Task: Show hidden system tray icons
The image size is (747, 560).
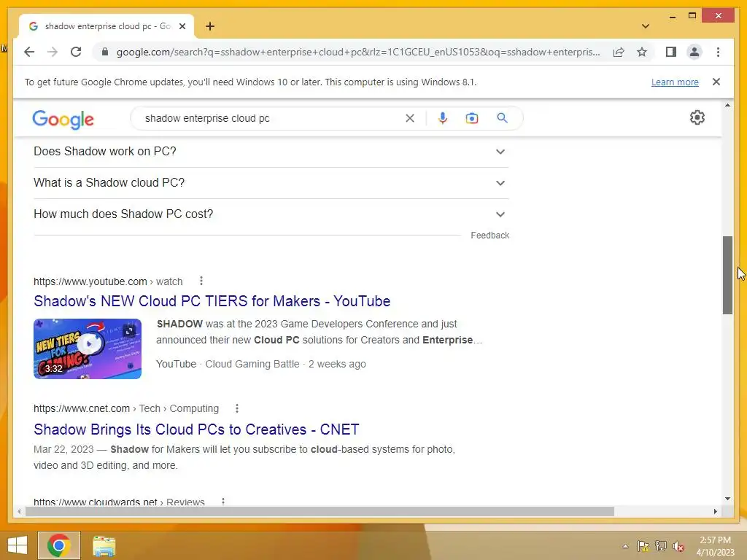Action: [625, 546]
